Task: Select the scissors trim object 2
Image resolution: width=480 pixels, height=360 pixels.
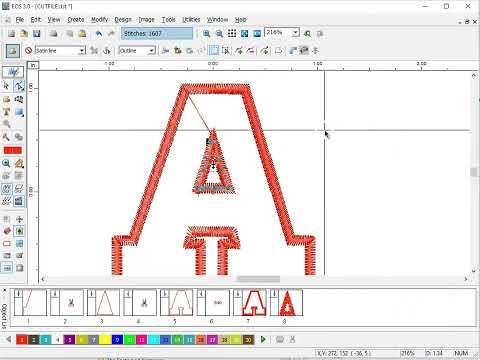Action: coord(67,302)
